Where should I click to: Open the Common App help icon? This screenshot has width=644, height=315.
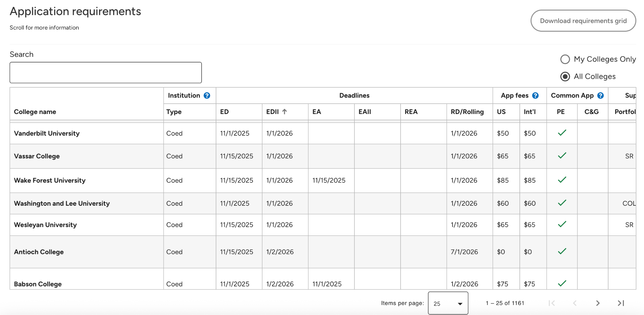[600, 95]
